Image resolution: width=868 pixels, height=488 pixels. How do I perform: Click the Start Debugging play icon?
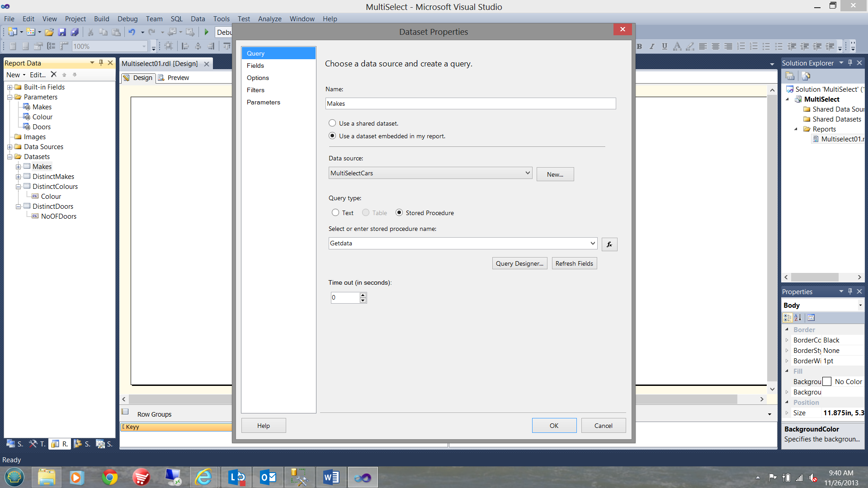(x=207, y=32)
